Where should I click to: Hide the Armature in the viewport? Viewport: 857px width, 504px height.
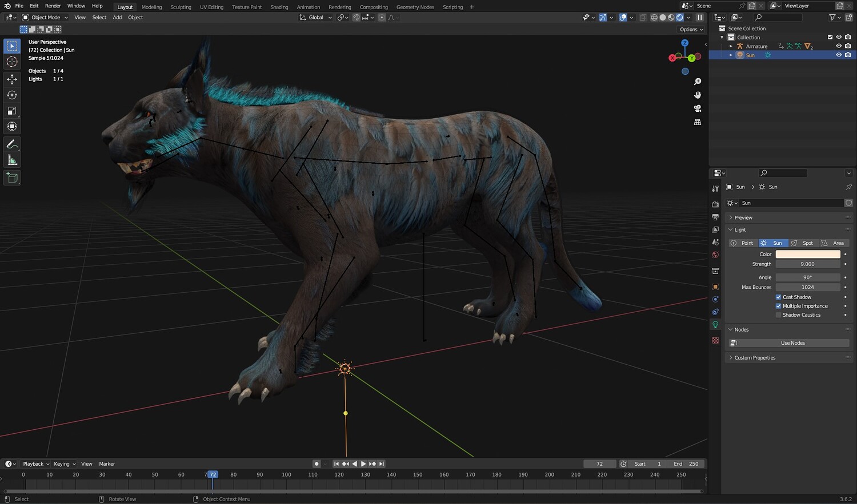[x=839, y=46]
